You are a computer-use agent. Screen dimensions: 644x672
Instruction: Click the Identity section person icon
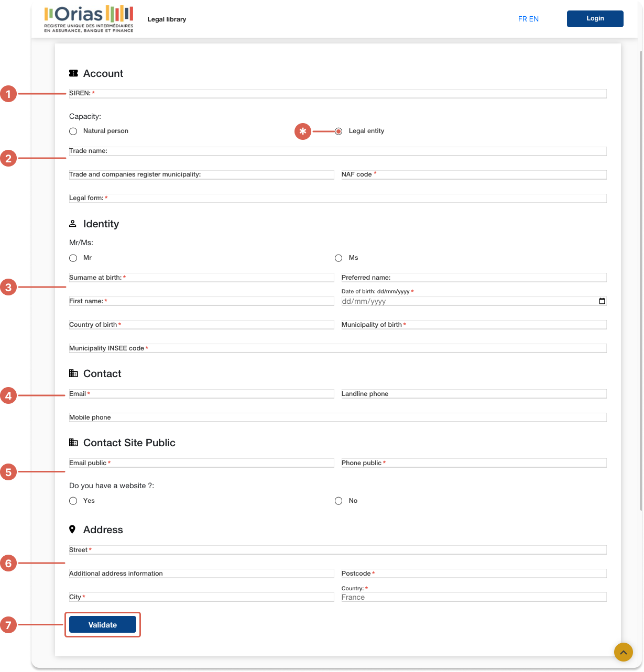pos(73,224)
